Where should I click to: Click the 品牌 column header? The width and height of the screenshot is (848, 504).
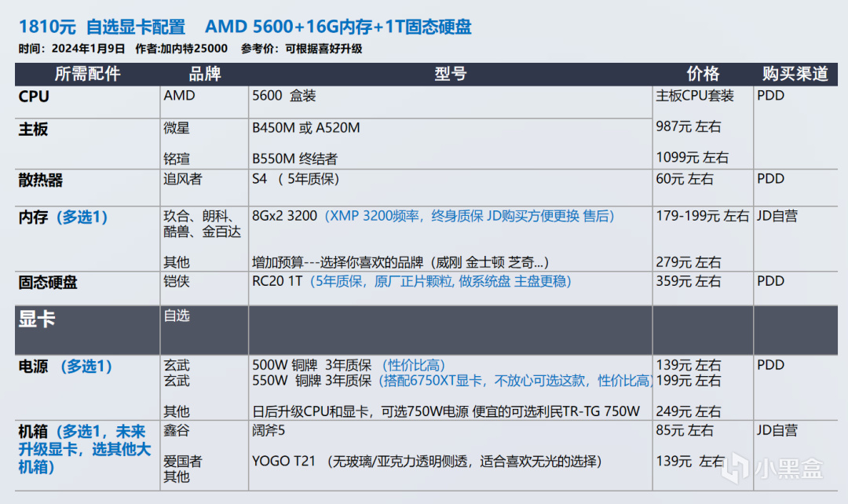pos(204,74)
